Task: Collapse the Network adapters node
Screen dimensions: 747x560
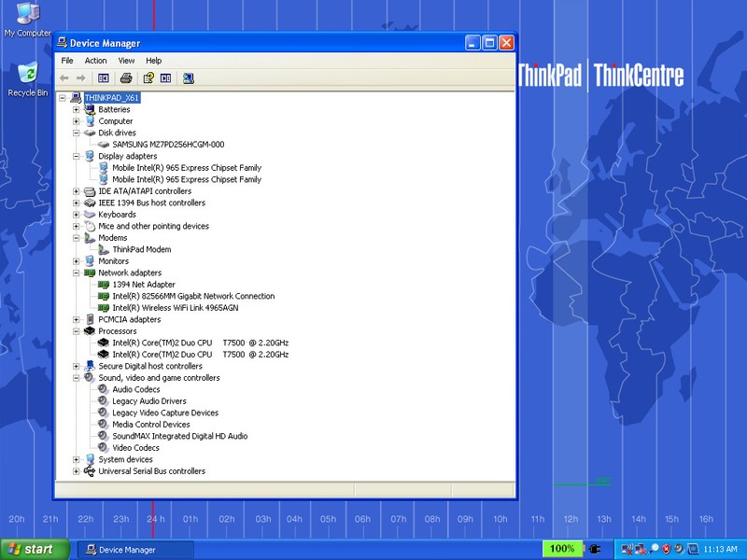Action: (77, 273)
